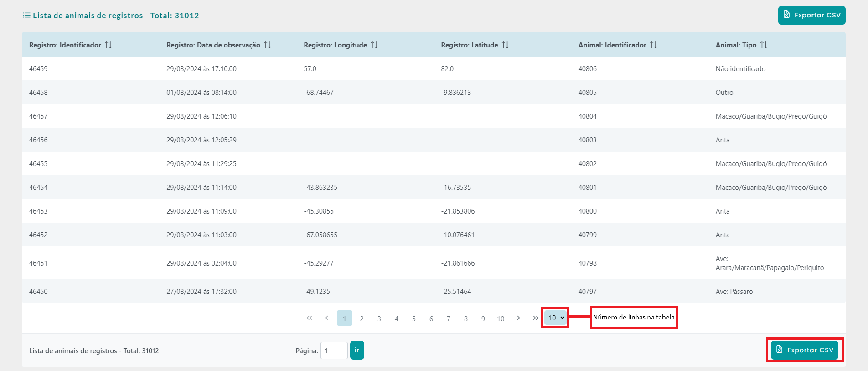
Task: Go to page 2 in pagination
Action: pos(362,319)
